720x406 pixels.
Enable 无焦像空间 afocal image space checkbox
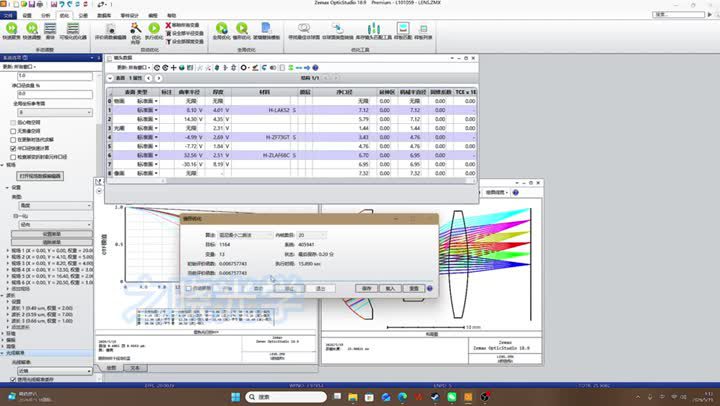[x=13, y=131]
